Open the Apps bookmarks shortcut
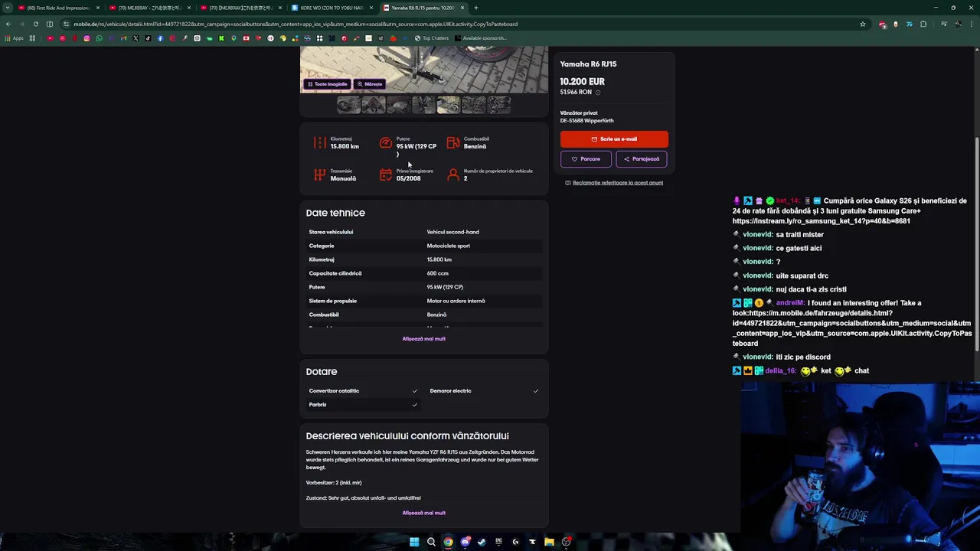This screenshot has width=980, height=551. (x=13, y=38)
